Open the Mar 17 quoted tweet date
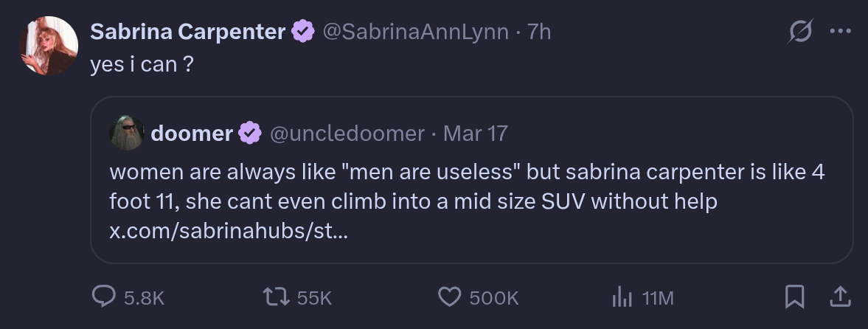 tap(476, 134)
